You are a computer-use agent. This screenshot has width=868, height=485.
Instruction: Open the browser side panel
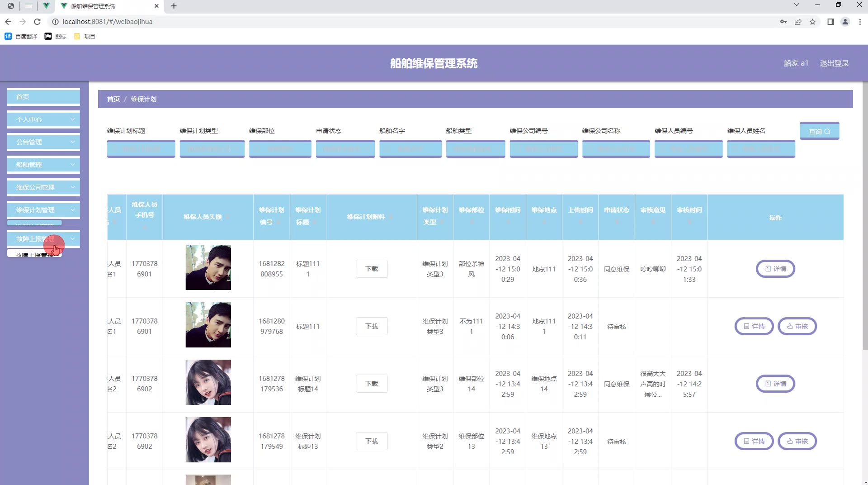[830, 22]
